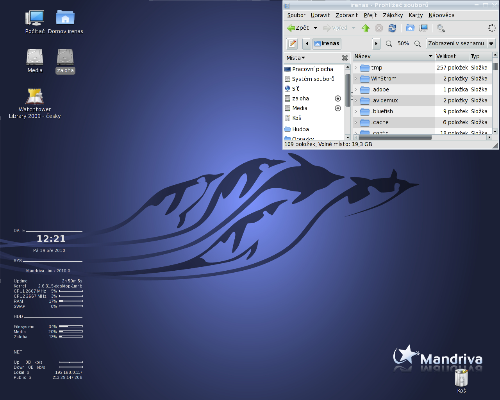Eject the zaloha volume in sidebar
The width and height of the screenshot is (500, 400).
[338, 98]
